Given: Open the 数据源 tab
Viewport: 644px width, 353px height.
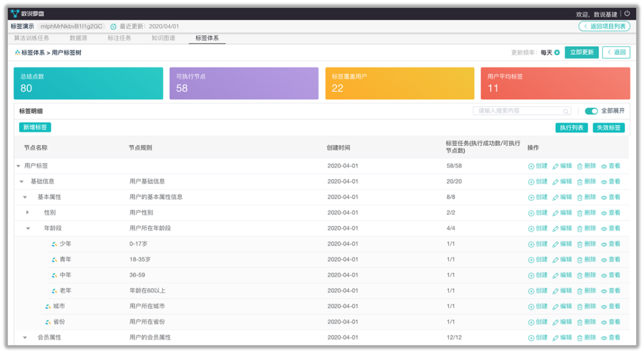Looking at the screenshot, I should tap(79, 38).
